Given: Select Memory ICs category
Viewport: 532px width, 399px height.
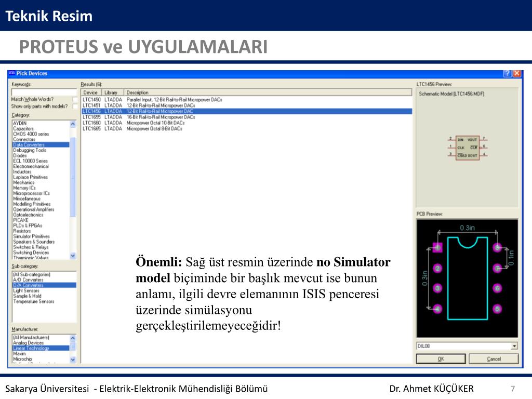Looking at the screenshot, I should click(x=41, y=188).
